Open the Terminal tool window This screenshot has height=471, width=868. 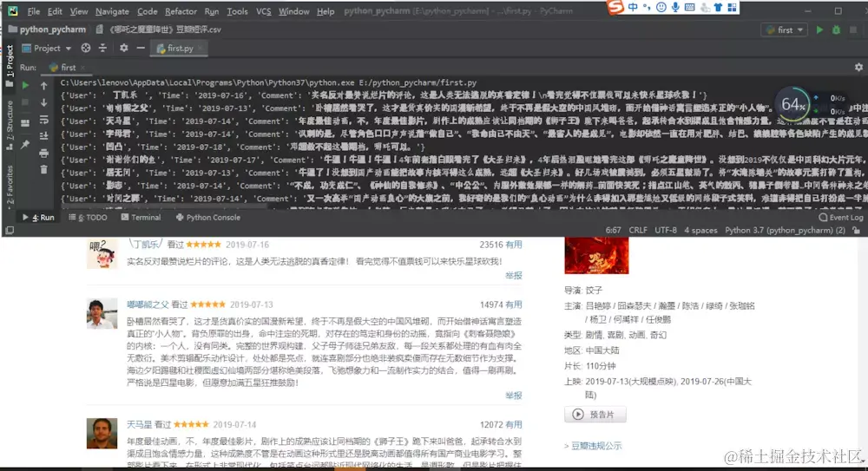tap(141, 218)
